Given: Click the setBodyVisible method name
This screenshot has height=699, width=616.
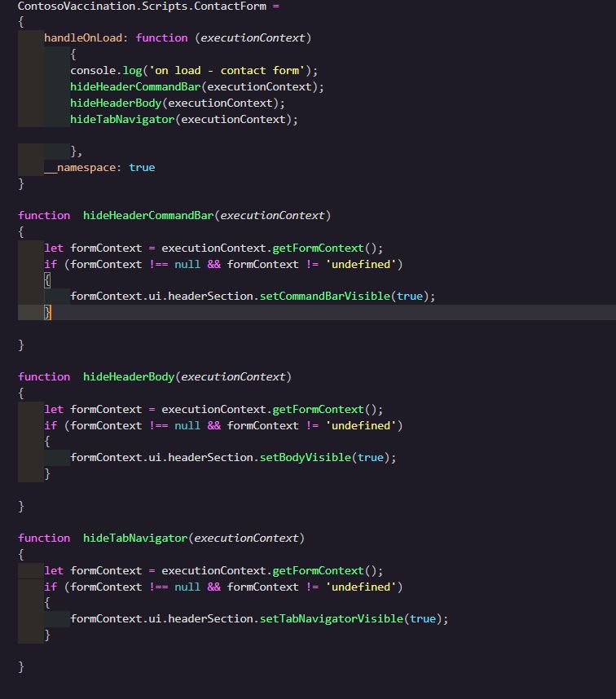Looking at the screenshot, I should point(305,458).
